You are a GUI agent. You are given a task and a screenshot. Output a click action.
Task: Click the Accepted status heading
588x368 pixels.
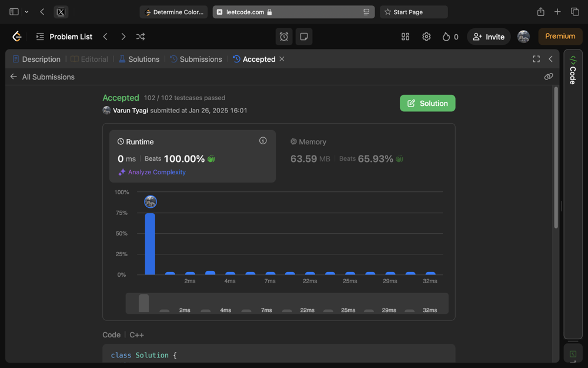[121, 98]
